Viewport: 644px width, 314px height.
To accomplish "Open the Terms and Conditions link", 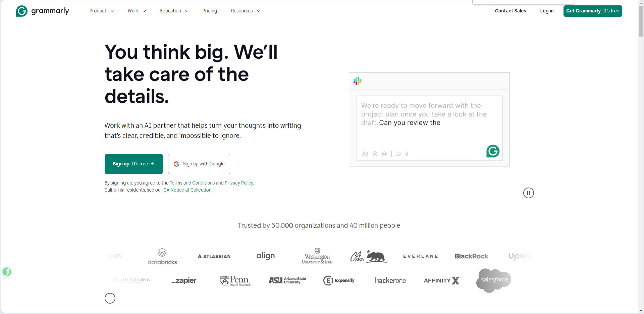I will pyautogui.click(x=192, y=183).
